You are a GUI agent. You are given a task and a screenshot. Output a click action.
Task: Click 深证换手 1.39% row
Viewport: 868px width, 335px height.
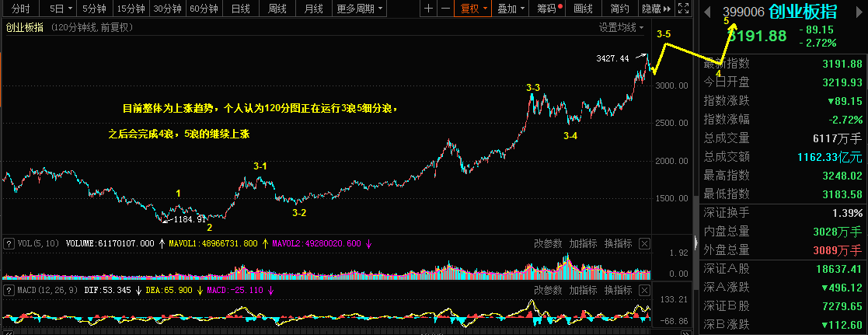point(783,213)
